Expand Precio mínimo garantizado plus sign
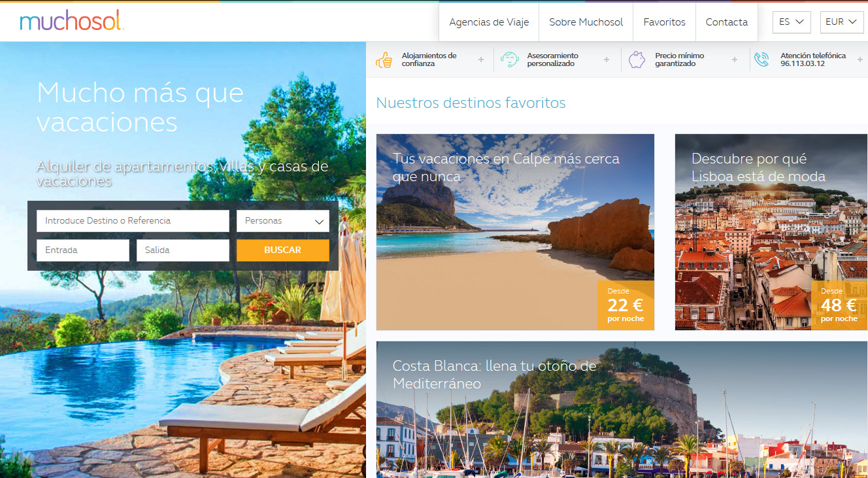This screenshot has height=478, width=868. click(735, 60)
